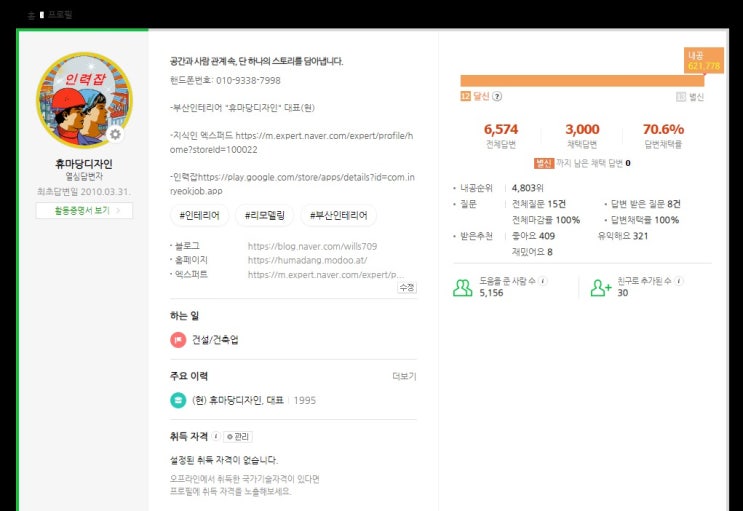Click the orange 내공 progress bar
The width and height of the screenshot is (743, 511).
tap(582, 81)
